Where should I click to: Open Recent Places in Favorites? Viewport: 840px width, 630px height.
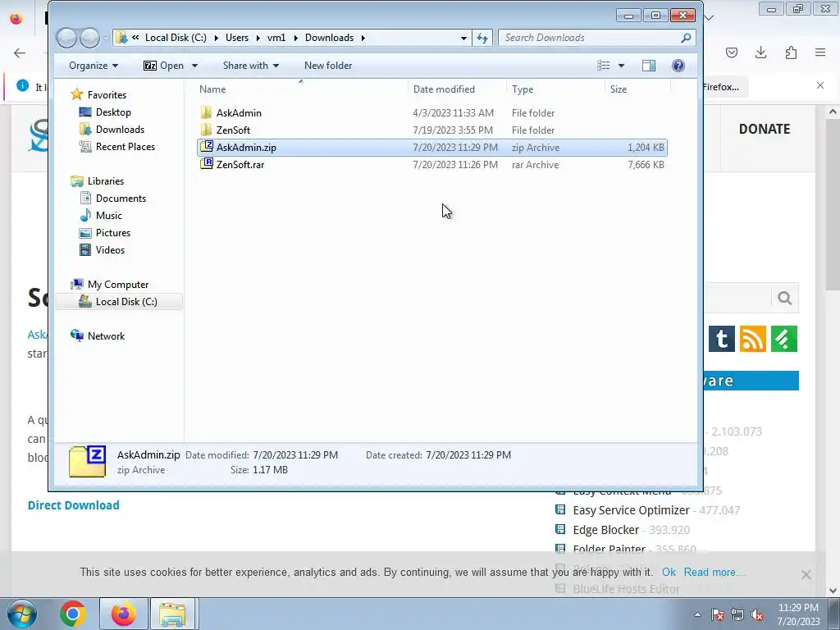(x=126, y=146)
